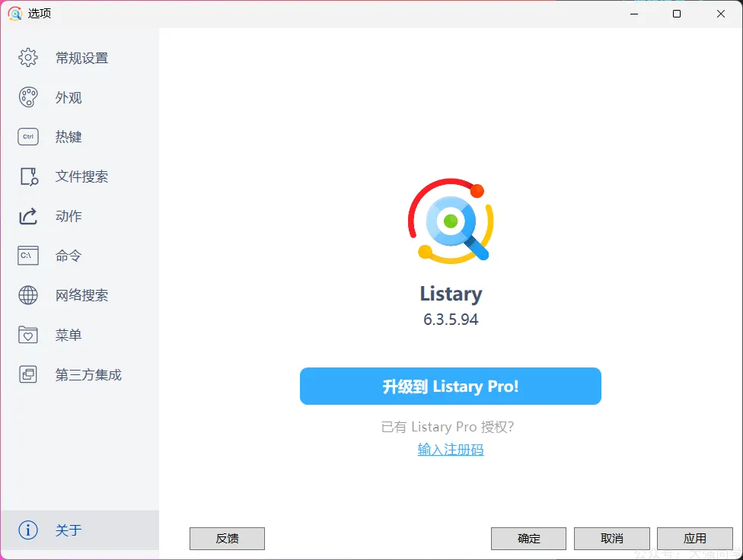
Task: Click the command prompt icon for 命令
Action: (28, 256)
